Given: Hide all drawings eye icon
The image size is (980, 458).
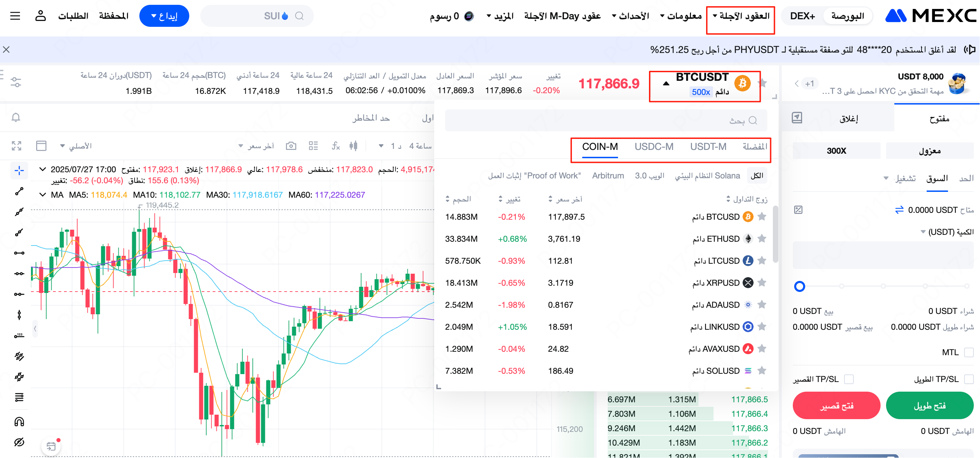Looking at the screenshot, I should 19,443.
